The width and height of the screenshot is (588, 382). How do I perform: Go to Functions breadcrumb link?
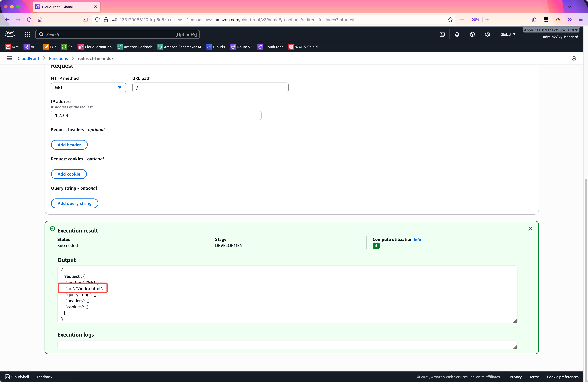[58, 58]
